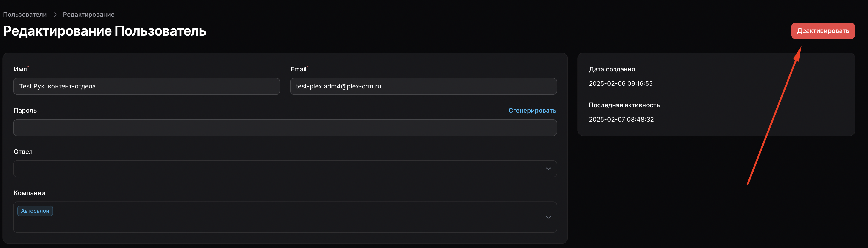This screenshot has height=248, width=868.
Task: Click the Деактивировать button
Action: pyautogui.click(x=823, y=31)
